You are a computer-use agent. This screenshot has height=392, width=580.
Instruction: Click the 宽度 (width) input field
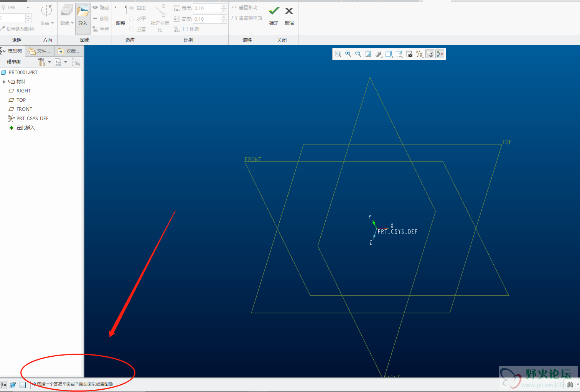coord(207,8)
